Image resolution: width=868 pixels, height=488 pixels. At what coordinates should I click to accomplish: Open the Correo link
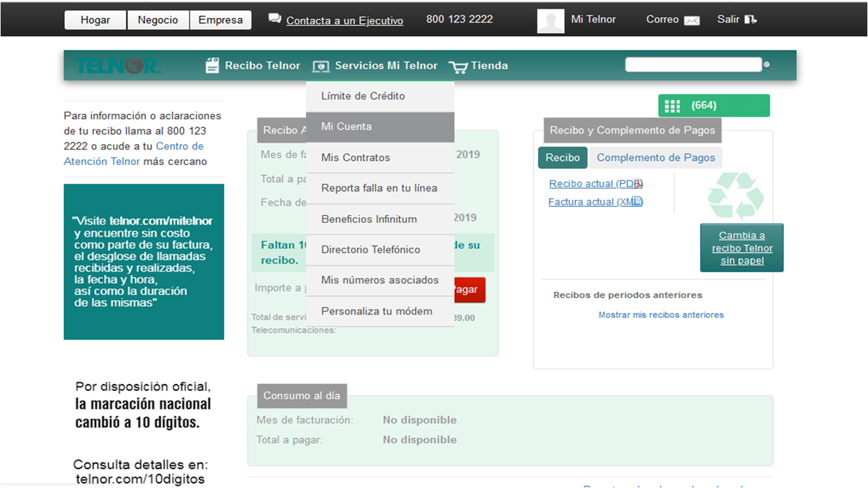(662, 20)
